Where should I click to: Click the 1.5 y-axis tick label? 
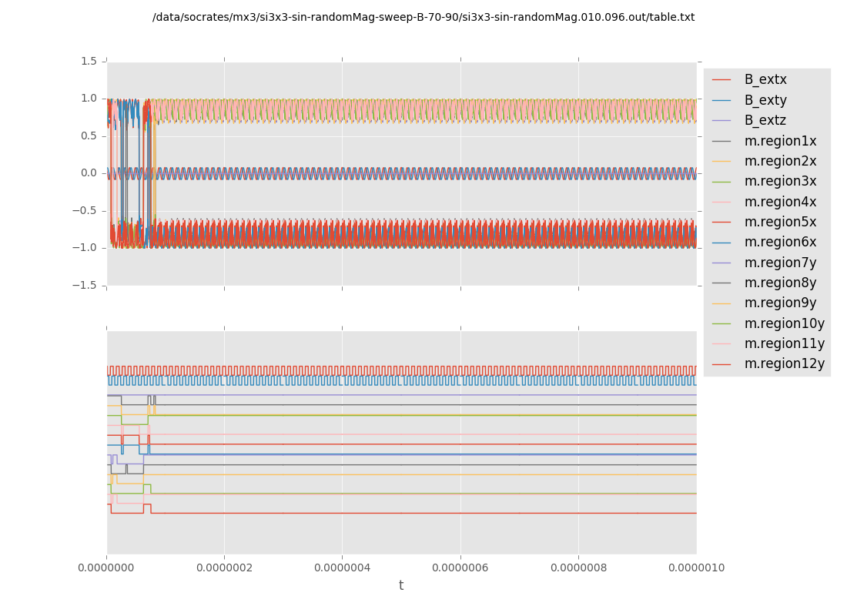pos(89,61)
